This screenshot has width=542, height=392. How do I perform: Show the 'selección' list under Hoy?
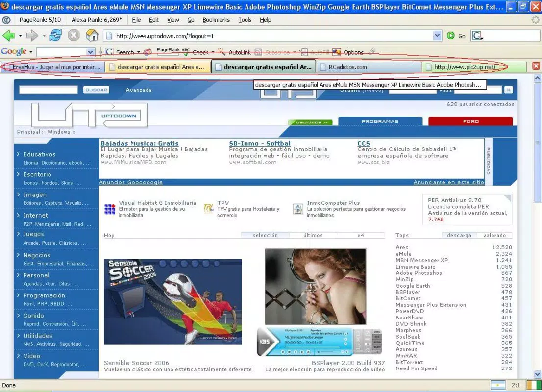(x=265, y=235)
